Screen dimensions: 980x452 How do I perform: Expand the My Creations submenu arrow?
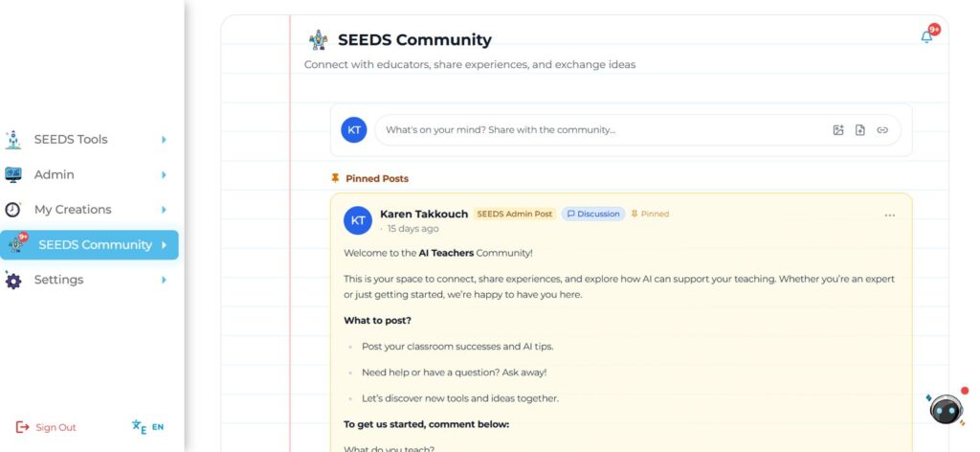(164, 210)
